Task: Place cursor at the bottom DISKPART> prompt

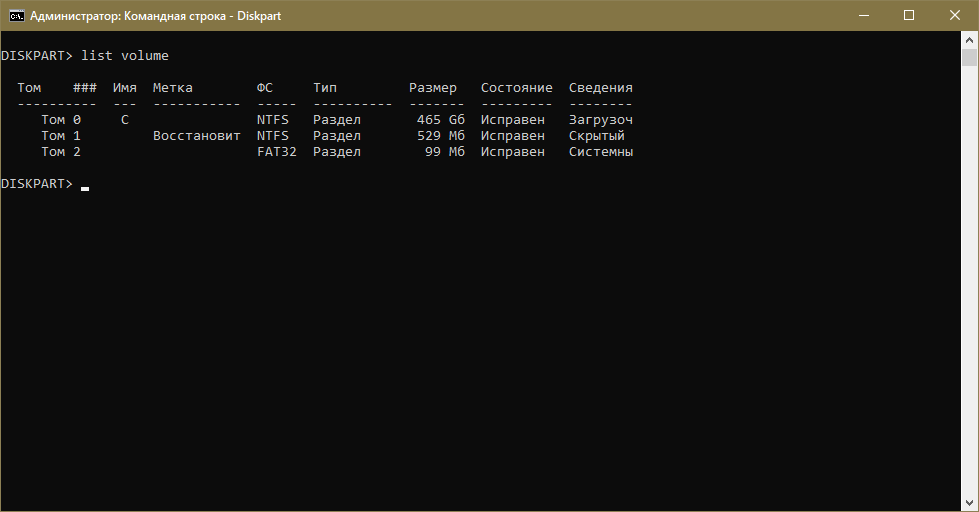Action: tap(85, 185)
